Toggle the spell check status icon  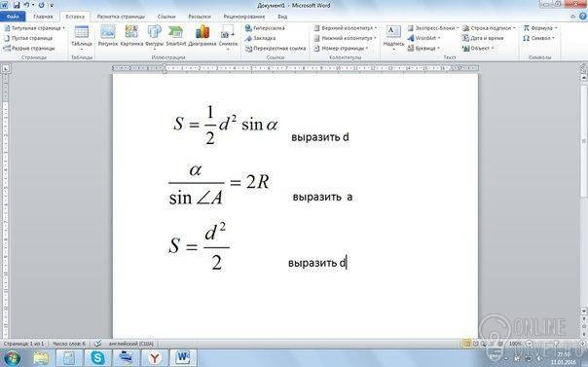coord(97,344)
